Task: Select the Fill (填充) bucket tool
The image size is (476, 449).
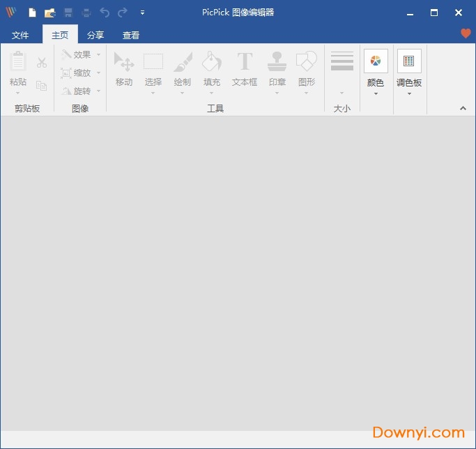Action: [212, 69]
